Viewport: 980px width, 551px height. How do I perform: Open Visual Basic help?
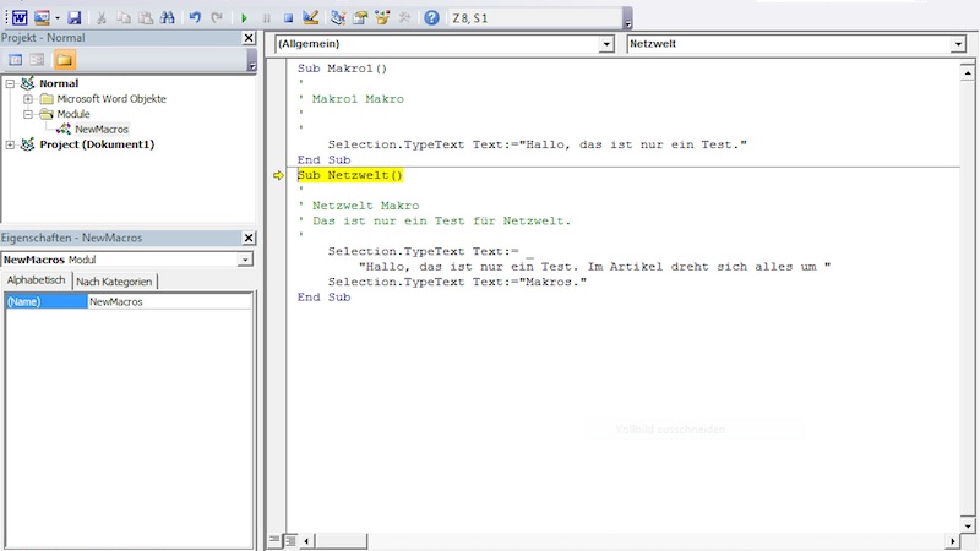[x=431, y=18]
